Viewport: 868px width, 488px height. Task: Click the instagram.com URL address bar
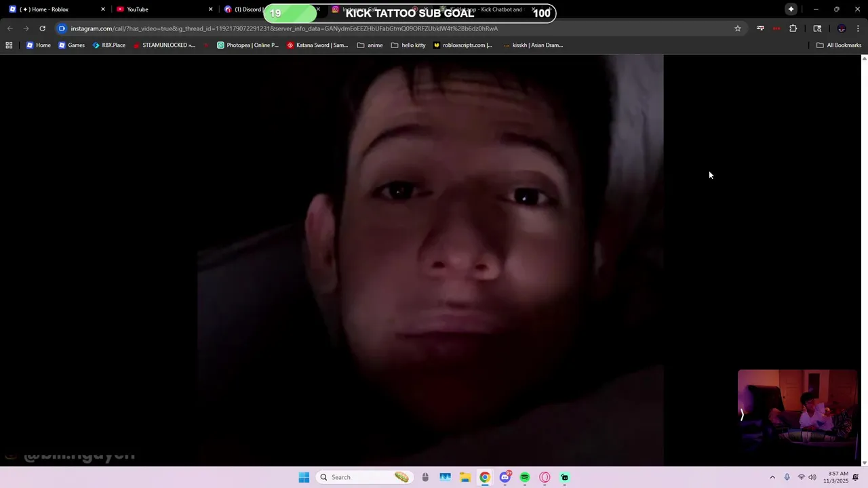(400, 28)
